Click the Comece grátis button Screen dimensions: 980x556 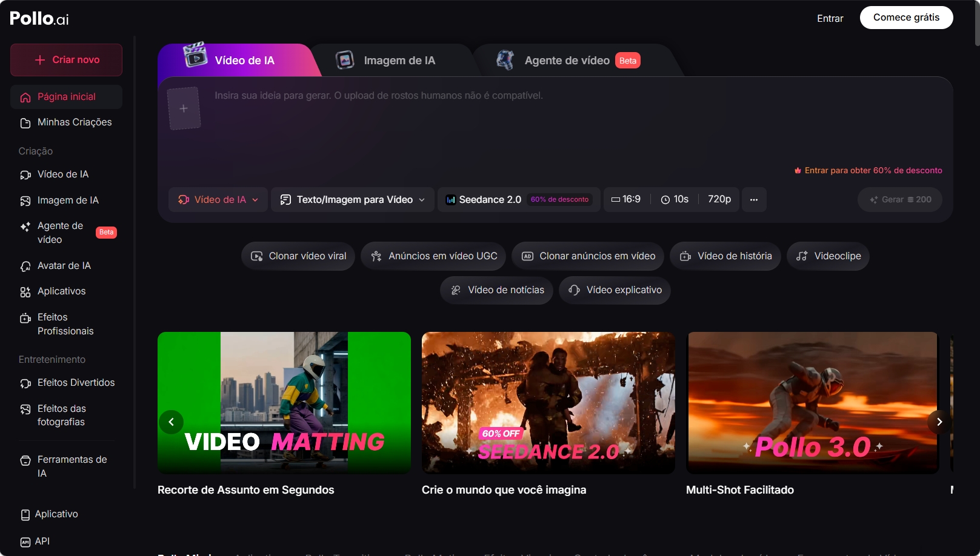click(906, 18)
